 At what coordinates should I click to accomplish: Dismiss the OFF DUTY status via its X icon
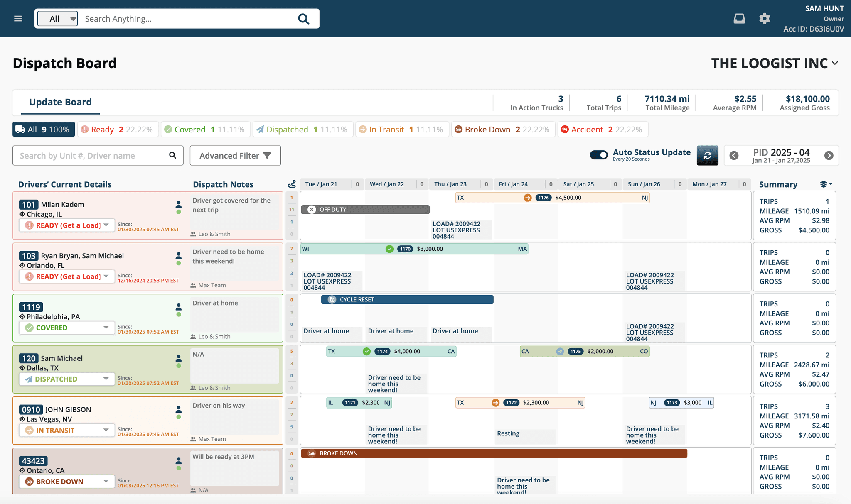pos(312,209)
